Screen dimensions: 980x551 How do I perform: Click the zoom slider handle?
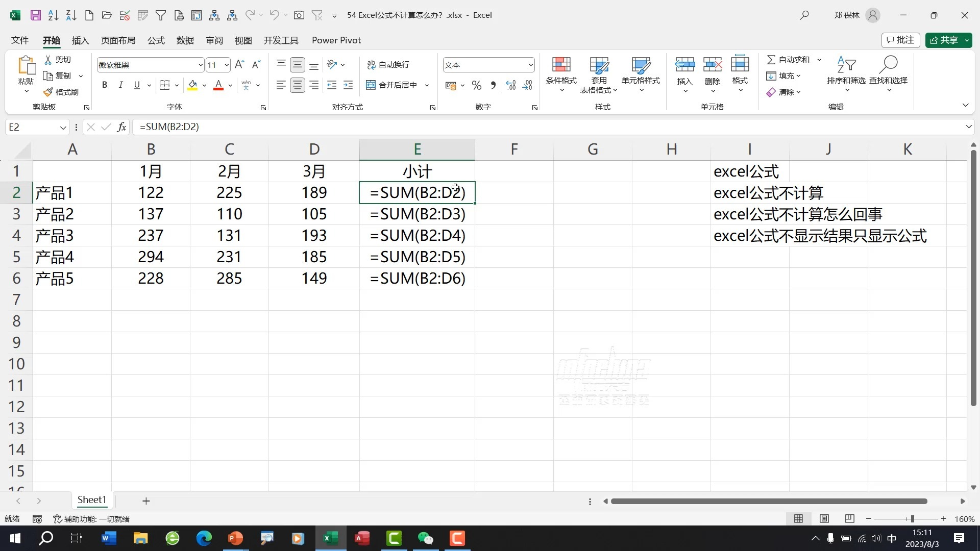coord(912,519)
